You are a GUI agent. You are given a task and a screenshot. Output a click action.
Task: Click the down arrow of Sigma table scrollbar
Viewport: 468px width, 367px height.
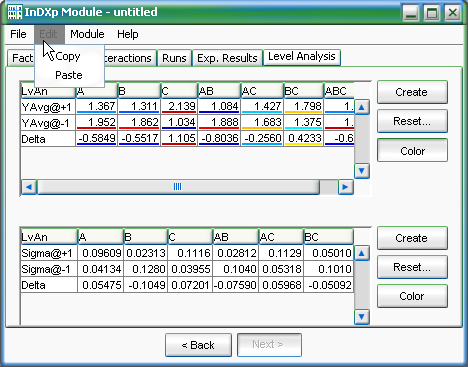click(362, 316)
